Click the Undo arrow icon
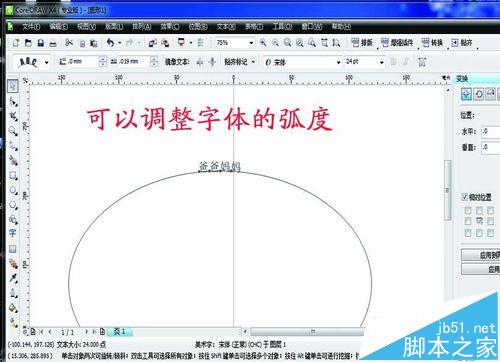The image size is (500, 362). click(x=110, y=42)
